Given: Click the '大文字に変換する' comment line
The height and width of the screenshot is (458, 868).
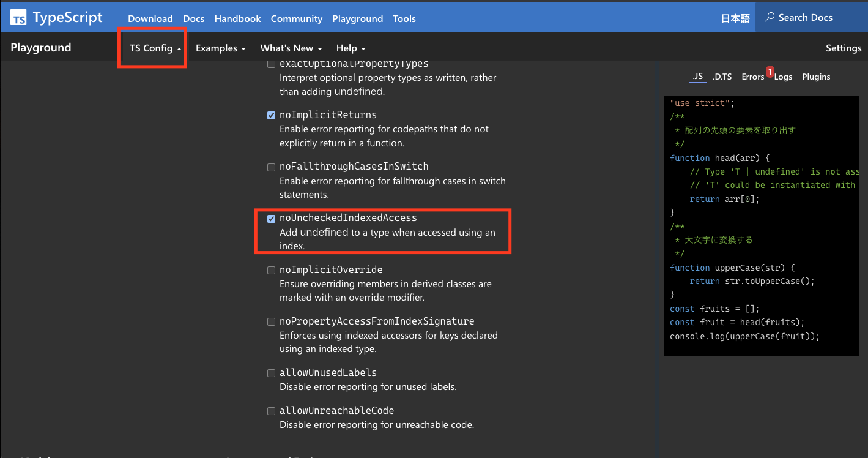Looking at the screenshot, I should pyautogui.click(x=713, y=240).
